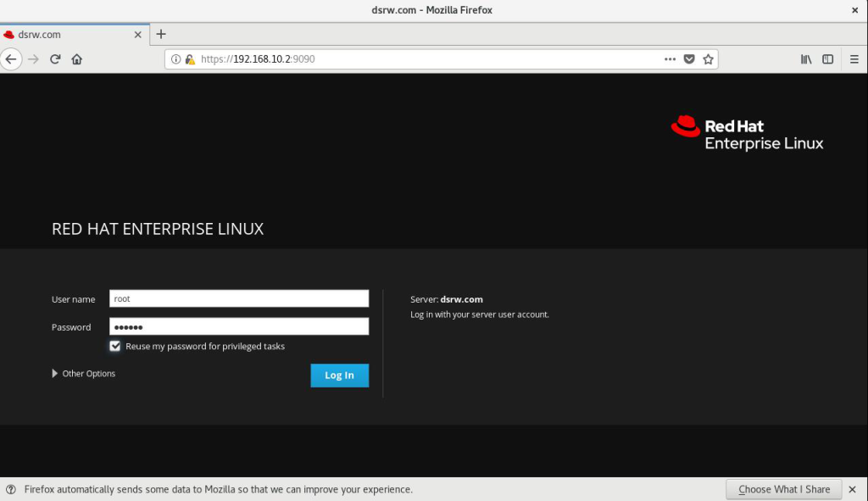Go back with the browser back arrow
Viewport: 868px width, 501px height.
[x=11, y=59]
